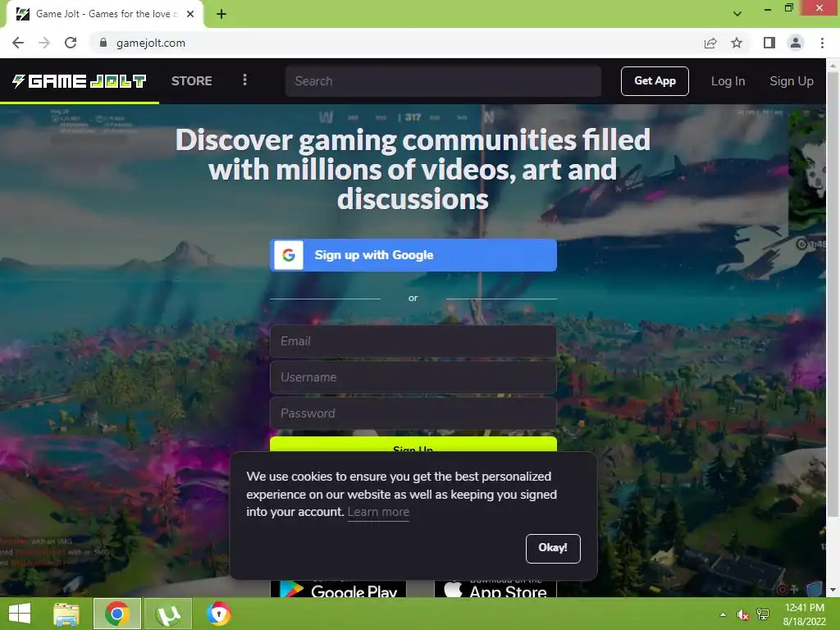Close the Game Jolt tab
The image size is (840, 630).
tap(190, 14)
